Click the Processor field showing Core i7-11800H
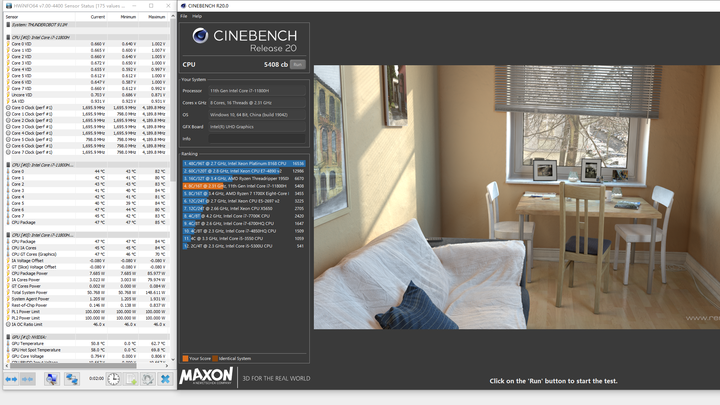Viewport: 720px width, 405px height. [257, 91]
